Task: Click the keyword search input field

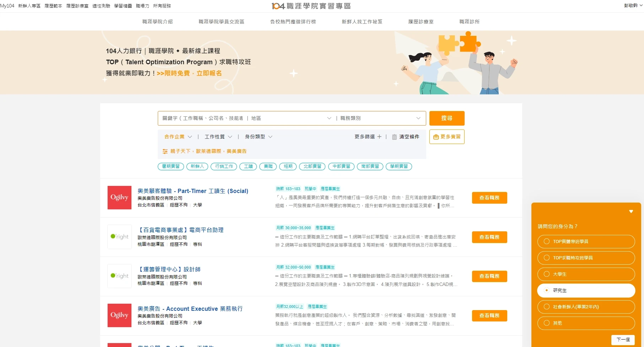Action: 202,118
